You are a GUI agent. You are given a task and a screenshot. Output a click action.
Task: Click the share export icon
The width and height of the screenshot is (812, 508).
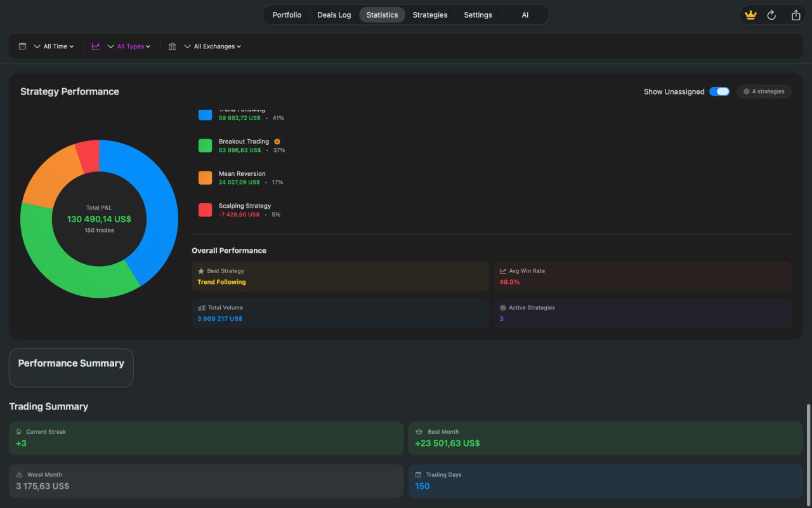pos(796,15)
